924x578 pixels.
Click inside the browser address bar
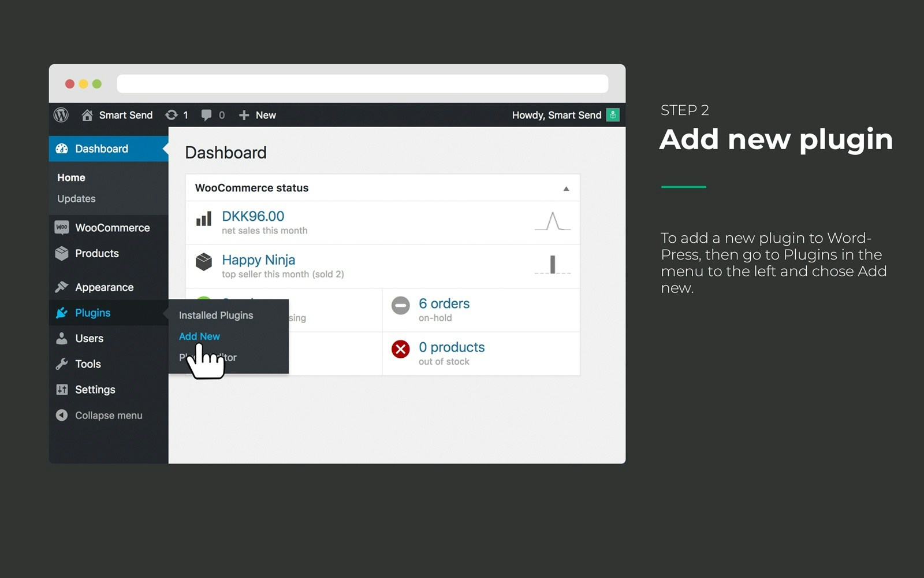pos(362,83)
